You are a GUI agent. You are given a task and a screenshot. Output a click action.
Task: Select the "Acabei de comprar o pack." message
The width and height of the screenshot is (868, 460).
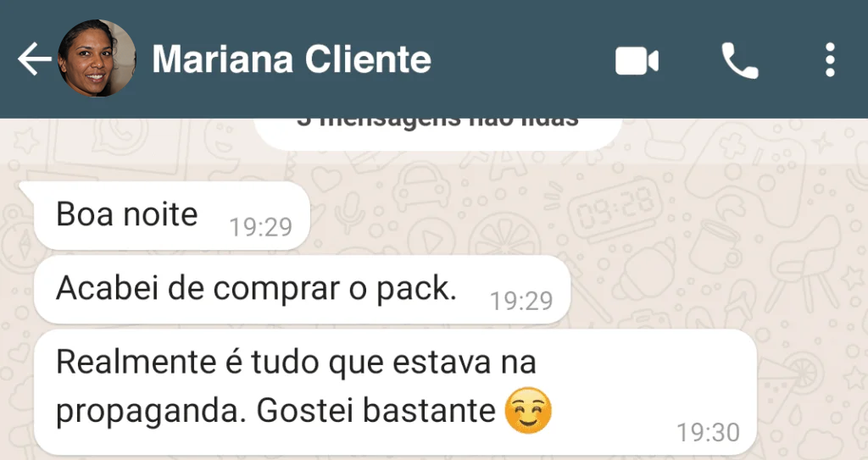303,290
